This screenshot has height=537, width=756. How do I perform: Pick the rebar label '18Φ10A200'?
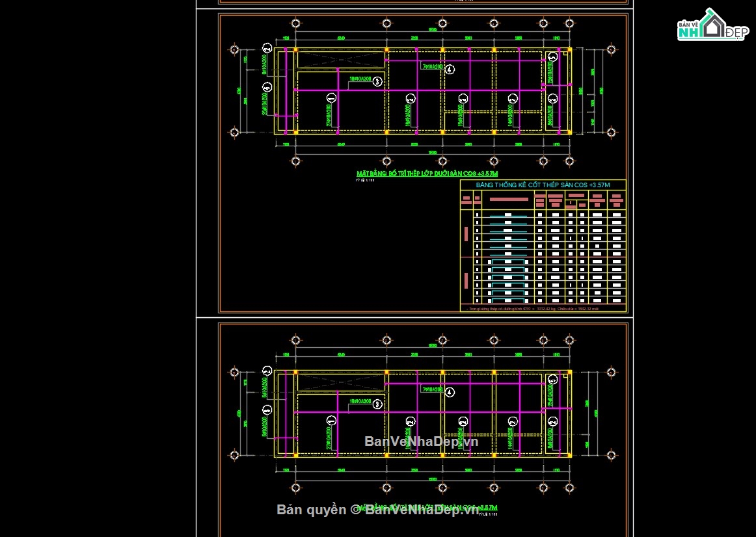coord(360,79)
